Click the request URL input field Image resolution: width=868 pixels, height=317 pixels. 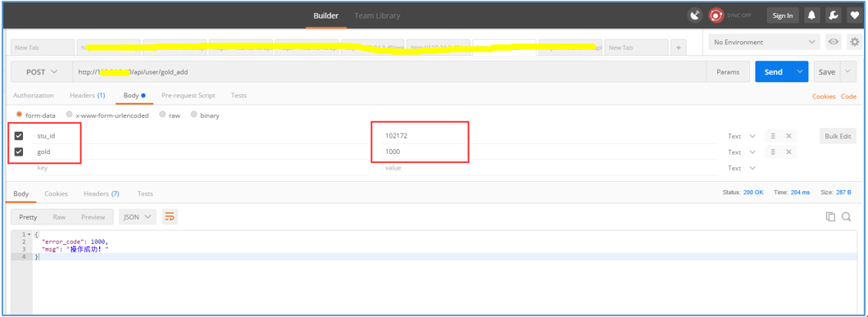[x=389, y=72]
